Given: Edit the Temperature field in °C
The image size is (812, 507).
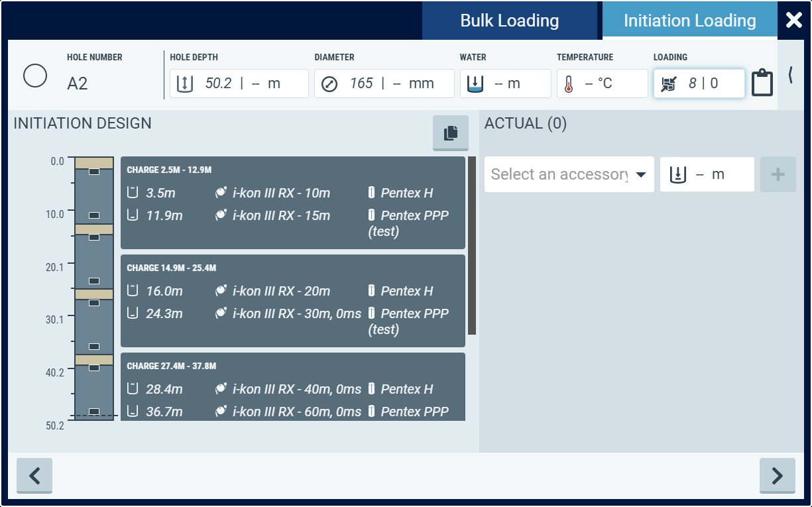Looking at the screenshot, I should tap(603, 84).
